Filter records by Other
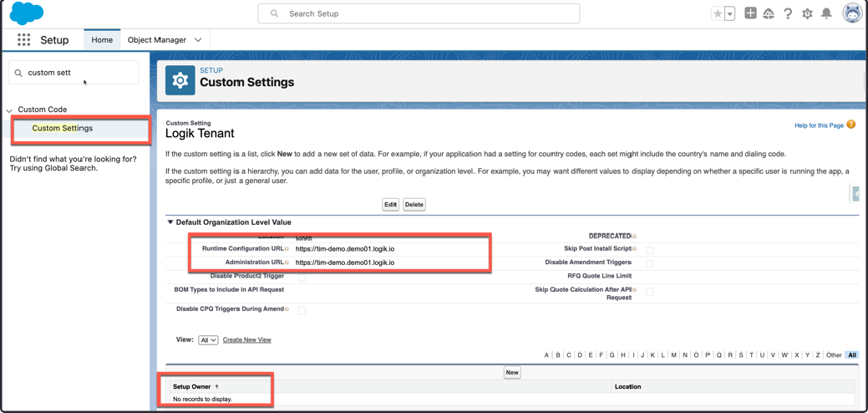The height and width of the screenshot is (413, 868). click(x=834, y=354)
